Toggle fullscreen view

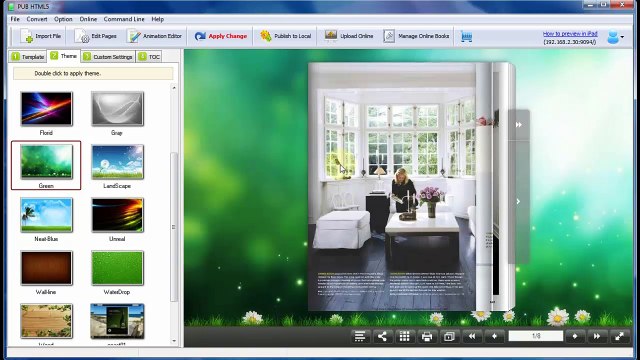tap(619, 336)
